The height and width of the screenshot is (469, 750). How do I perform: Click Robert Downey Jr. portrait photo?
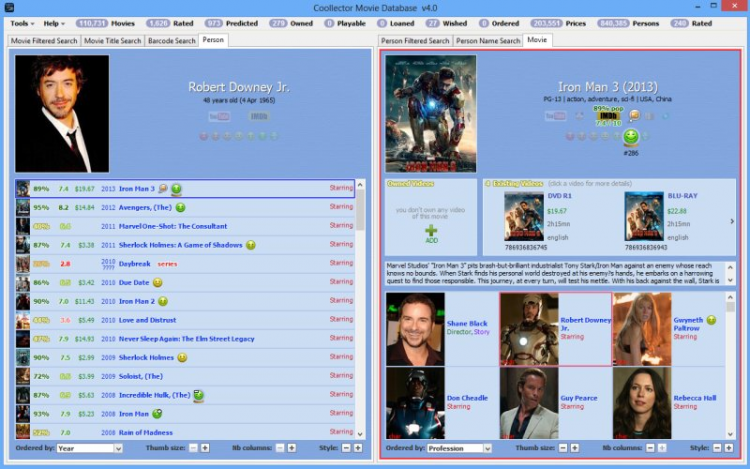(62, 114)
